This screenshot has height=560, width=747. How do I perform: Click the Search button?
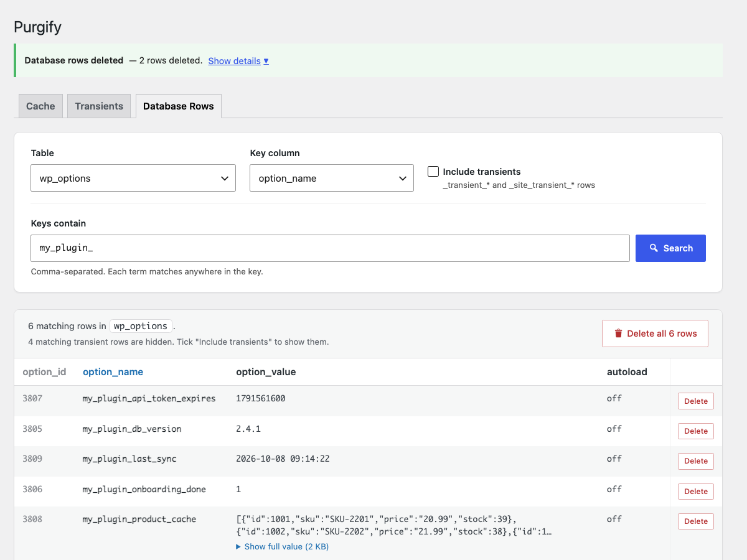pos(670,248)
